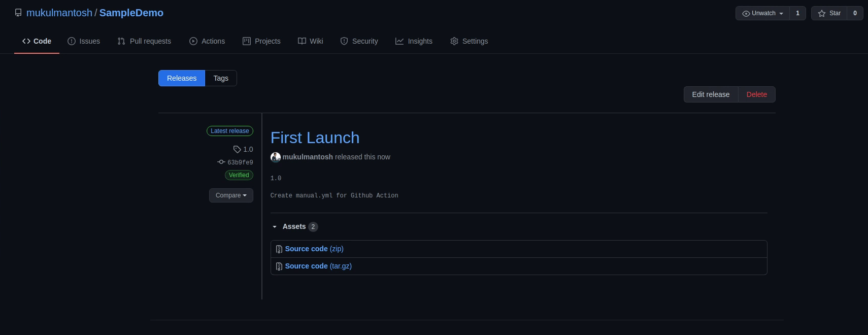This screenshot has width=868, height=335.
Task: Click the 'released this now' text
Action: coord(362,157)
